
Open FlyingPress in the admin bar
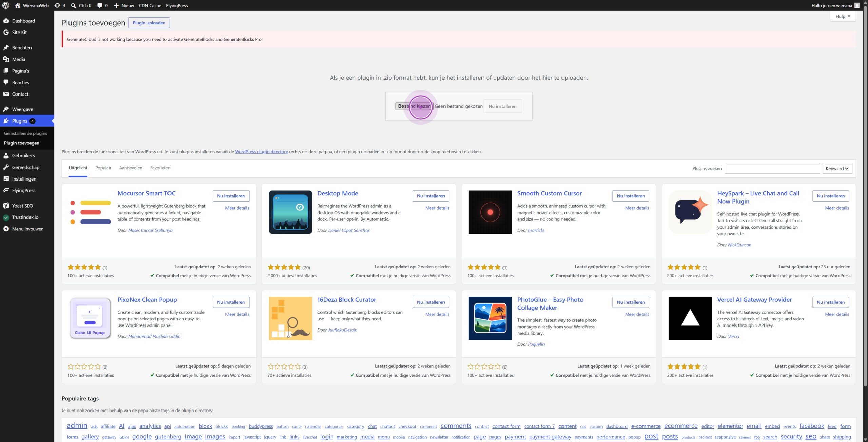coord(177,5)
